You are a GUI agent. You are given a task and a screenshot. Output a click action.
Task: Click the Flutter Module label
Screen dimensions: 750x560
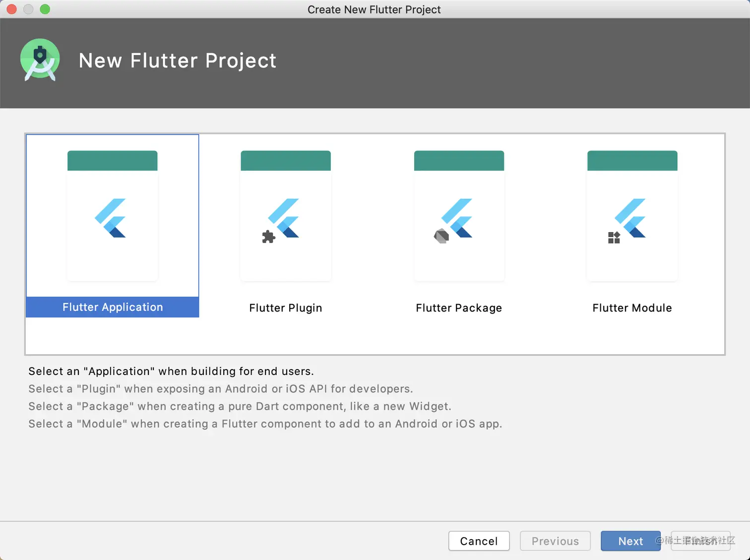[632, 308]
